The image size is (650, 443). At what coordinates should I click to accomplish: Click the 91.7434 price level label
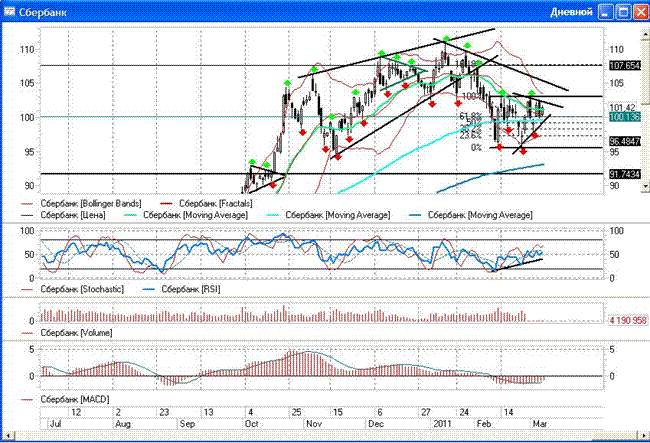625,174
